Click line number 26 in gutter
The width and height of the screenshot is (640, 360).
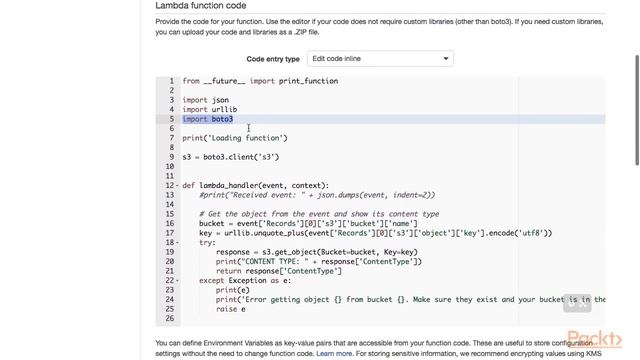(x=170, y=318)
